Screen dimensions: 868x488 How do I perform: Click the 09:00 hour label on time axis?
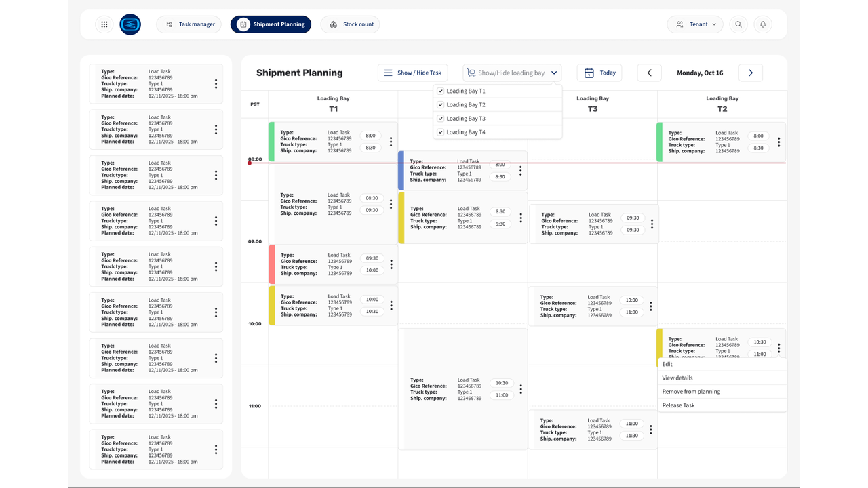click(x=255, y=241)
